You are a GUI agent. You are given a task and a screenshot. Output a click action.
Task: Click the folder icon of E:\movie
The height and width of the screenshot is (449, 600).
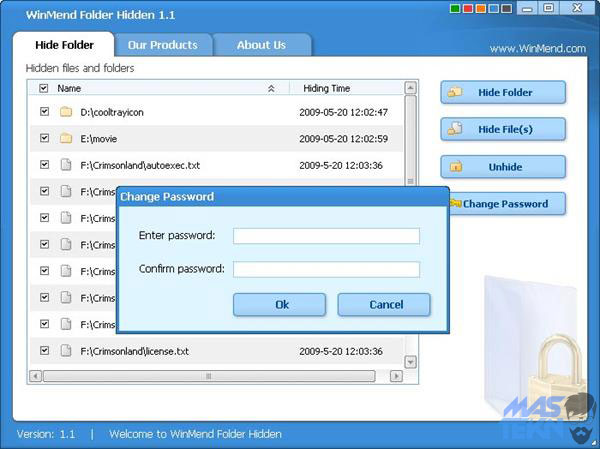pyautogui.click(x=66, y=138)
